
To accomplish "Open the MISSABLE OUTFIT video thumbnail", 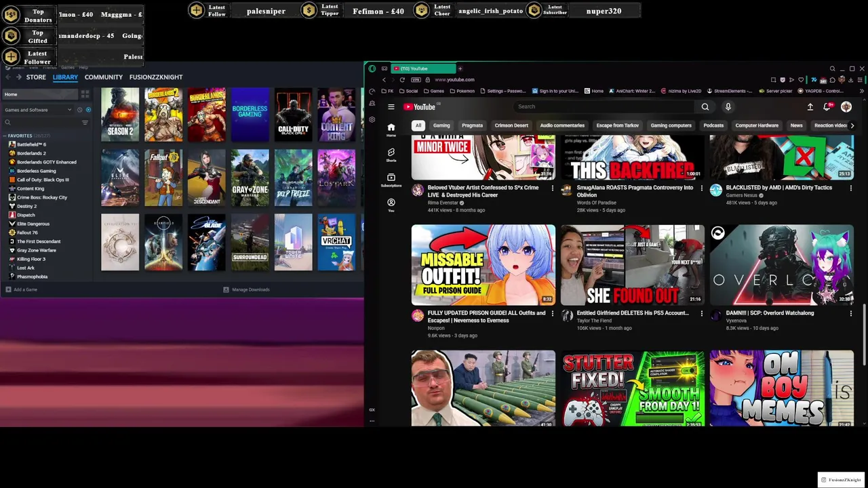I will (x=483, y=264).
